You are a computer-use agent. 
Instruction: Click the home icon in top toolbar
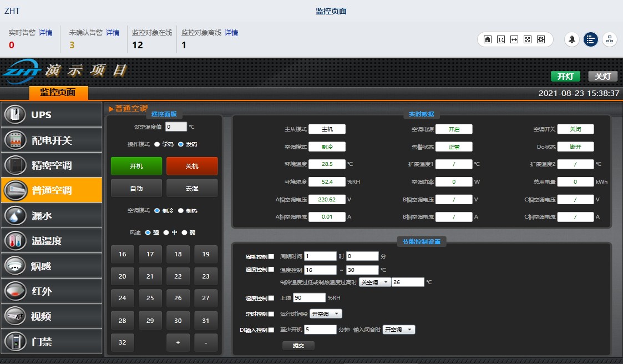488,39
